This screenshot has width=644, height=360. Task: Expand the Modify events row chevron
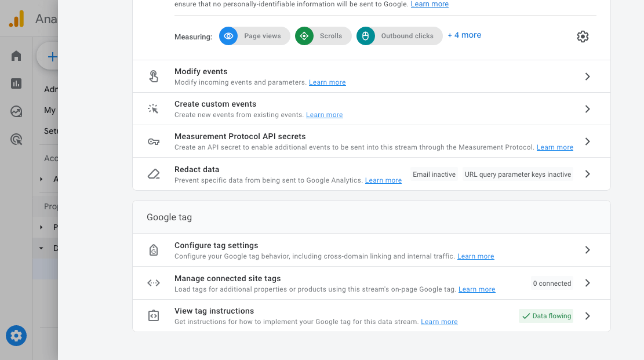[x=587, y=77]
